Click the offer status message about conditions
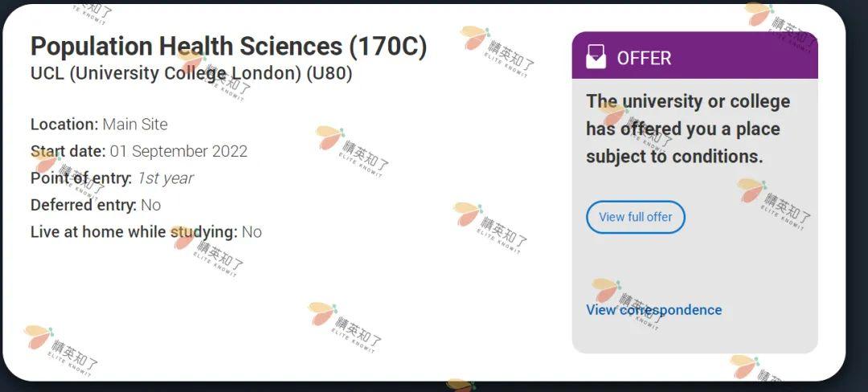868x392 pixels. click(x=687, y=129)
